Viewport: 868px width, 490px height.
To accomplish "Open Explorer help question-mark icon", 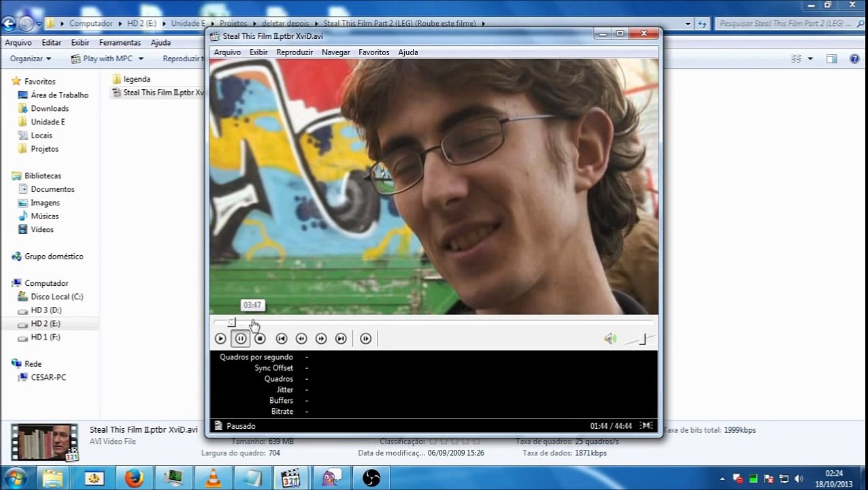I will coord(854,59).
